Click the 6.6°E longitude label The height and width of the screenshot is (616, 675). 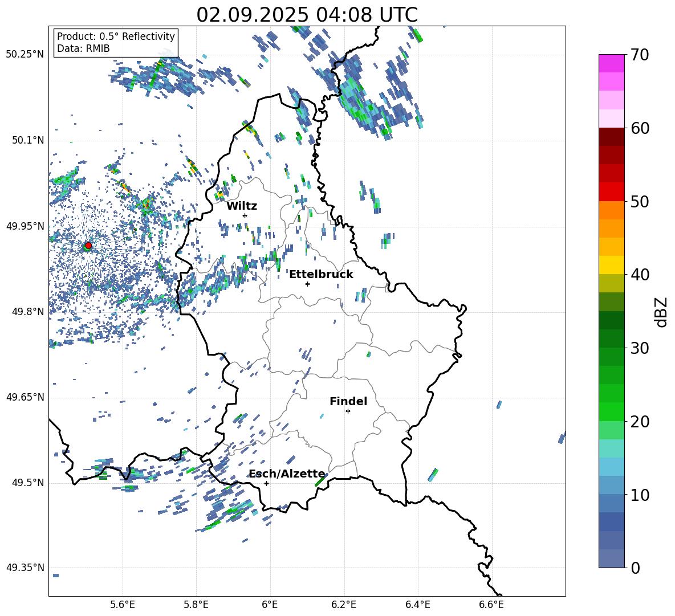click(491, 605)
